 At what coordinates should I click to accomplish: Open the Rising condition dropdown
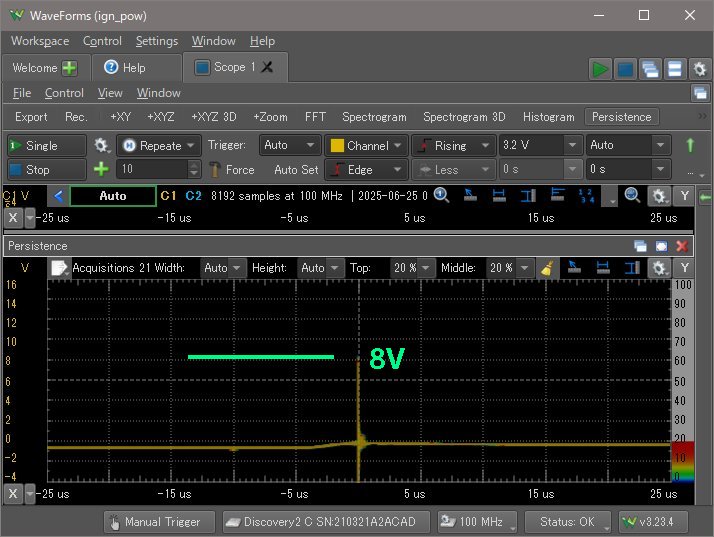(453, 146)
